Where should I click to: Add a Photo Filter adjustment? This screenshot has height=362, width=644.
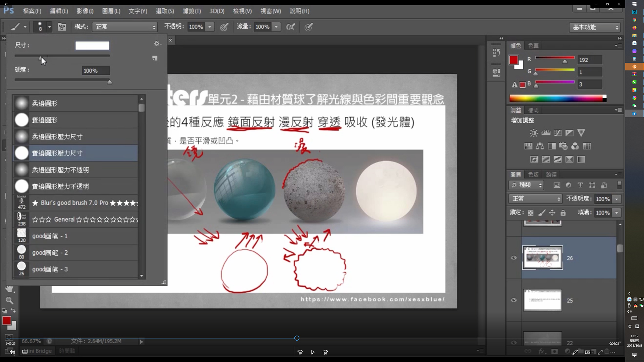[x=563, y=146]
